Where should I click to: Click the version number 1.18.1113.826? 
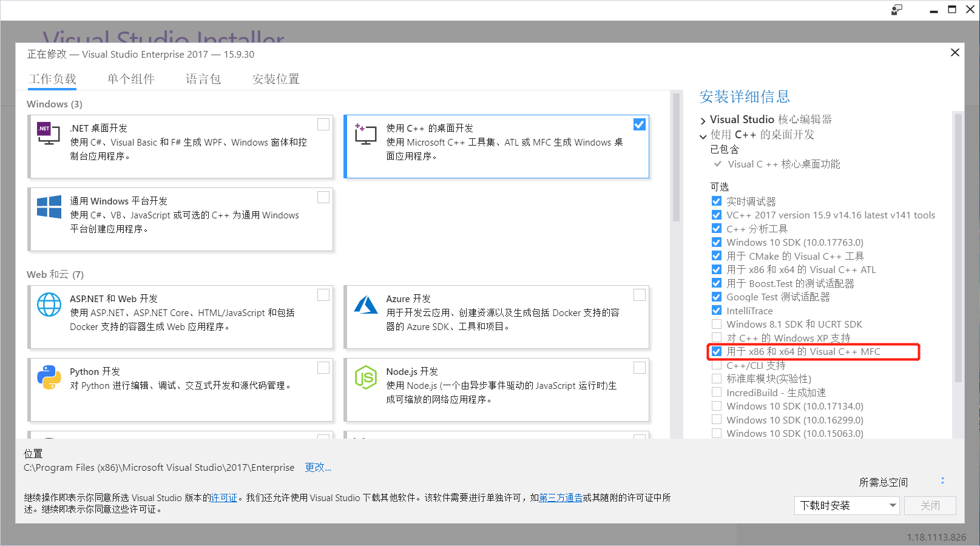pyautogui.click(x=936, y=537)
